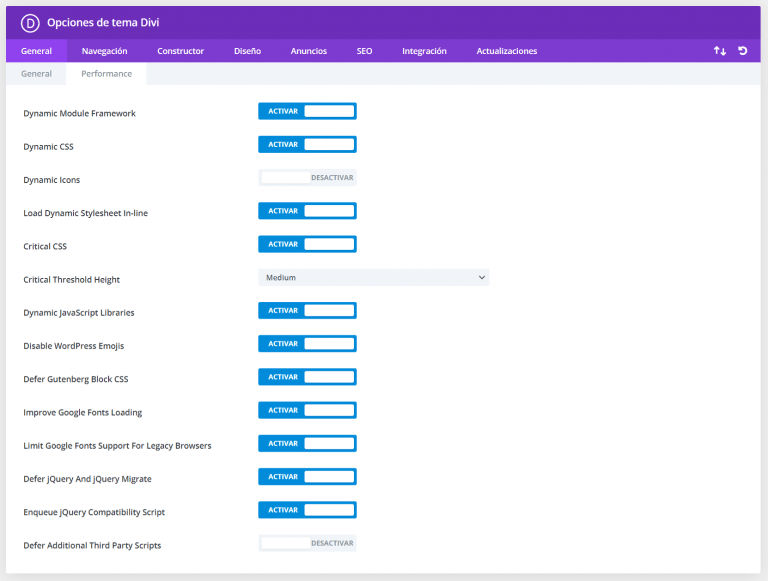This screenshot has height=581, width=768.
Task: Open the Critical Threshold Height dropdown
Action: pos(374,278)
